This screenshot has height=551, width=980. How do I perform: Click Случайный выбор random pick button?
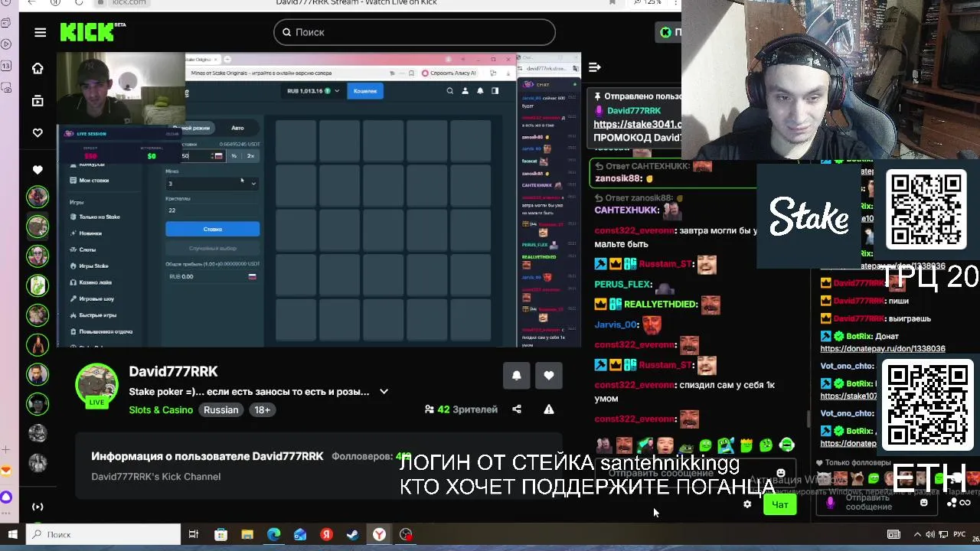pos(212,249)
